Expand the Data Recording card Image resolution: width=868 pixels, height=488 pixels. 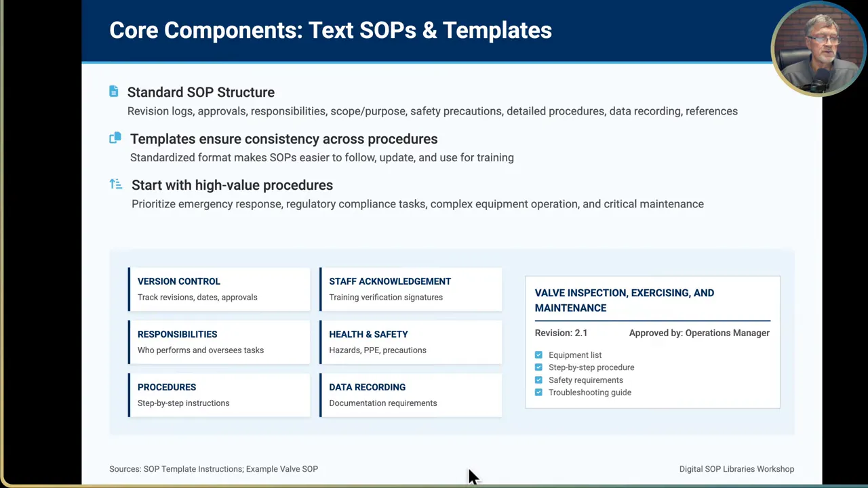(410, 394)
